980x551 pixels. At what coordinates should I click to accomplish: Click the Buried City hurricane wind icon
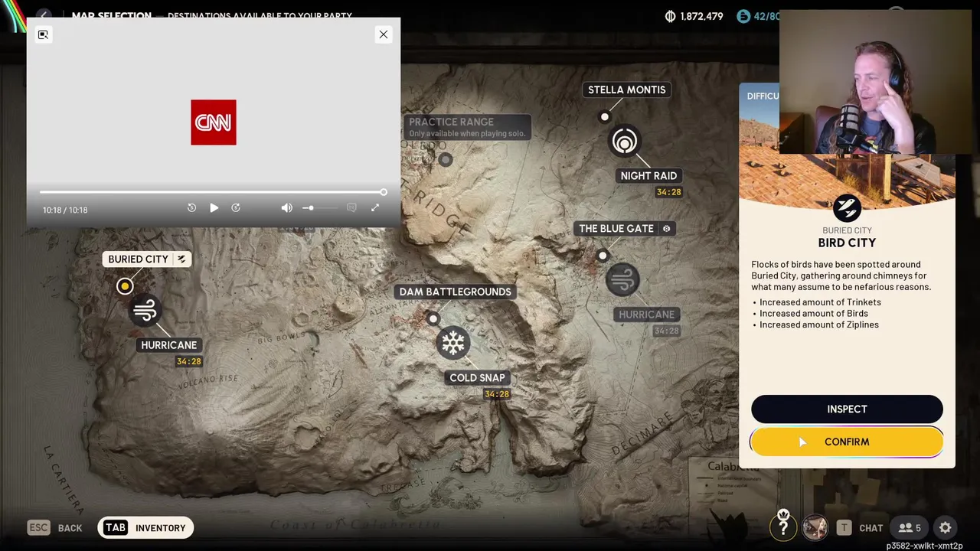(x=145, y=310)
